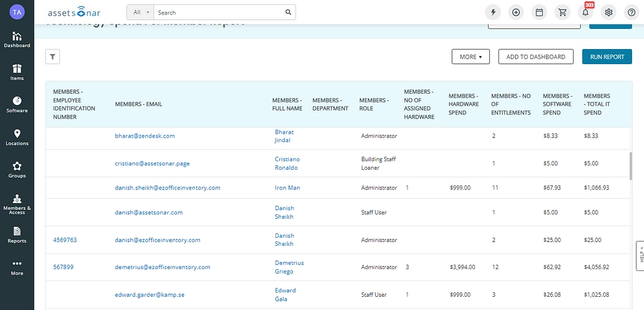Open bharat@zendesk.com email link

145,136
